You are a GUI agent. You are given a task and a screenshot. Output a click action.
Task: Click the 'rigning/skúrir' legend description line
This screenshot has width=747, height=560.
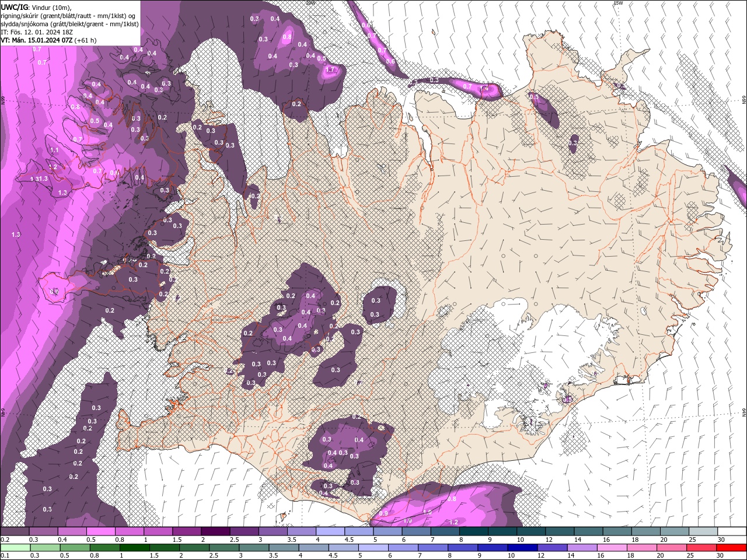point(69,15)
